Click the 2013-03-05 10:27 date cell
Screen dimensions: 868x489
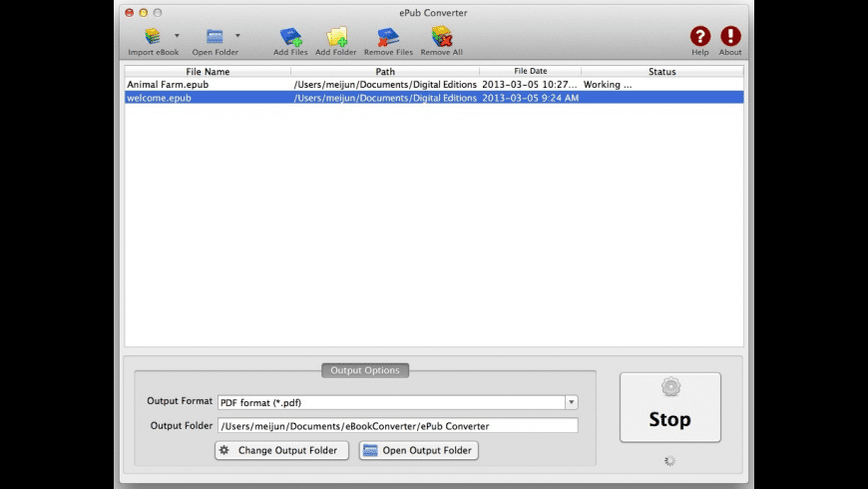(530, 84)
